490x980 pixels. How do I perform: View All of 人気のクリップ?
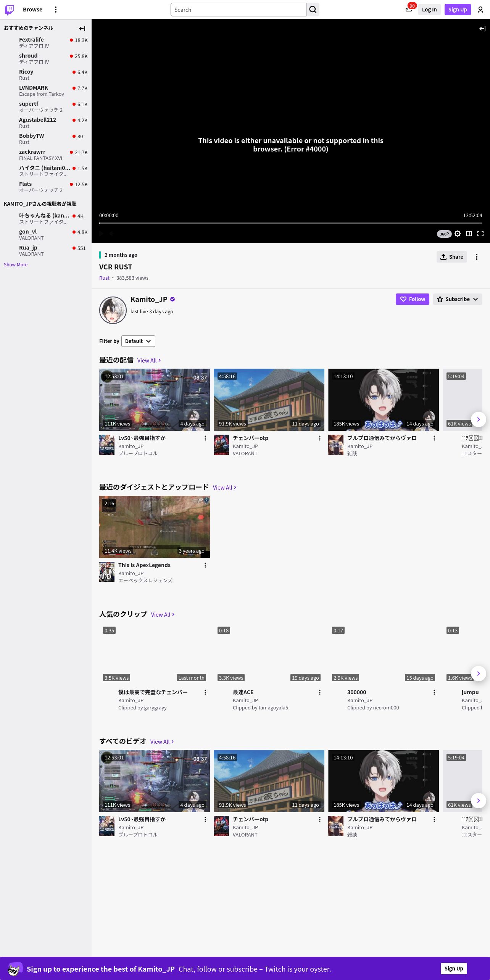163,614
